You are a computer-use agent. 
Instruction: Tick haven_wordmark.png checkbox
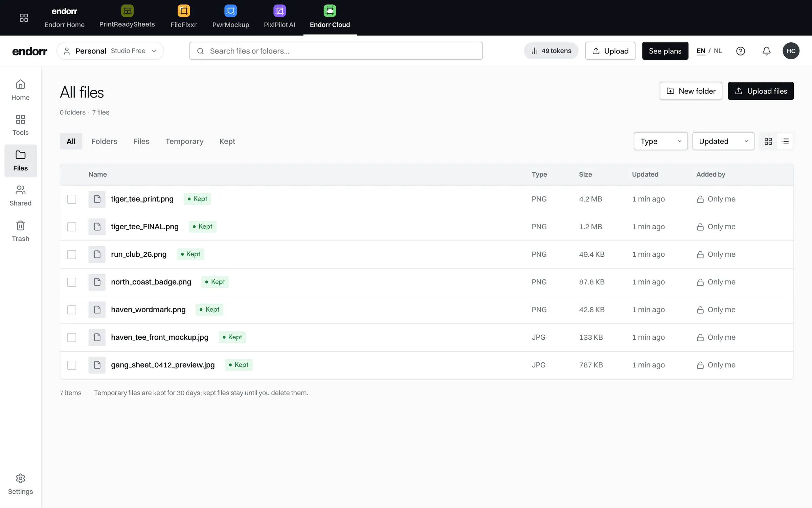pos(71,310)
